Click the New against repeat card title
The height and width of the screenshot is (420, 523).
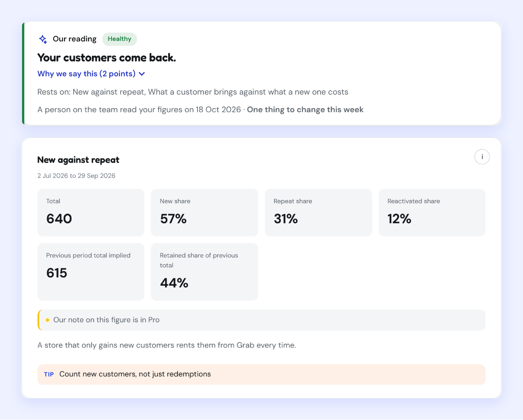[78, 160]
